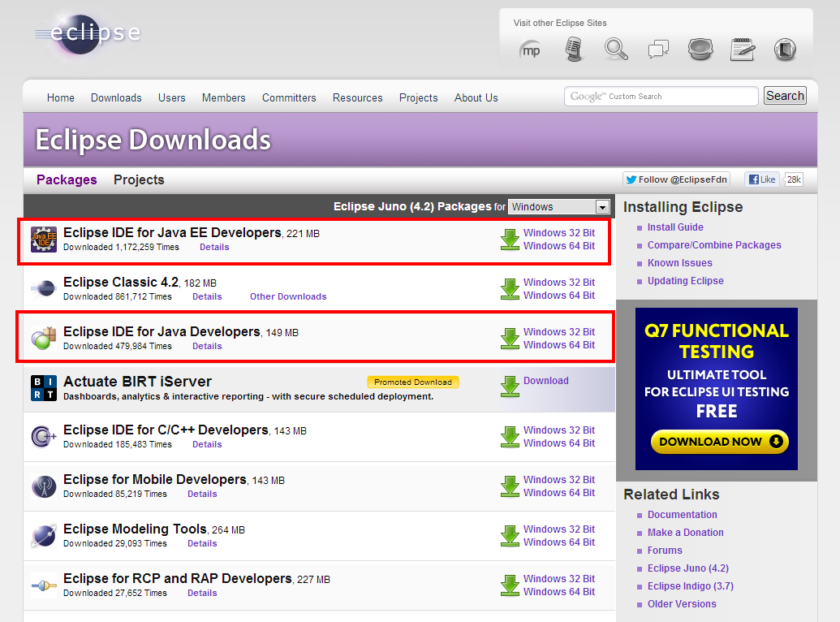Click the Modeling Tools package icon
Viewport: 840px width, 622px height.
44,536
